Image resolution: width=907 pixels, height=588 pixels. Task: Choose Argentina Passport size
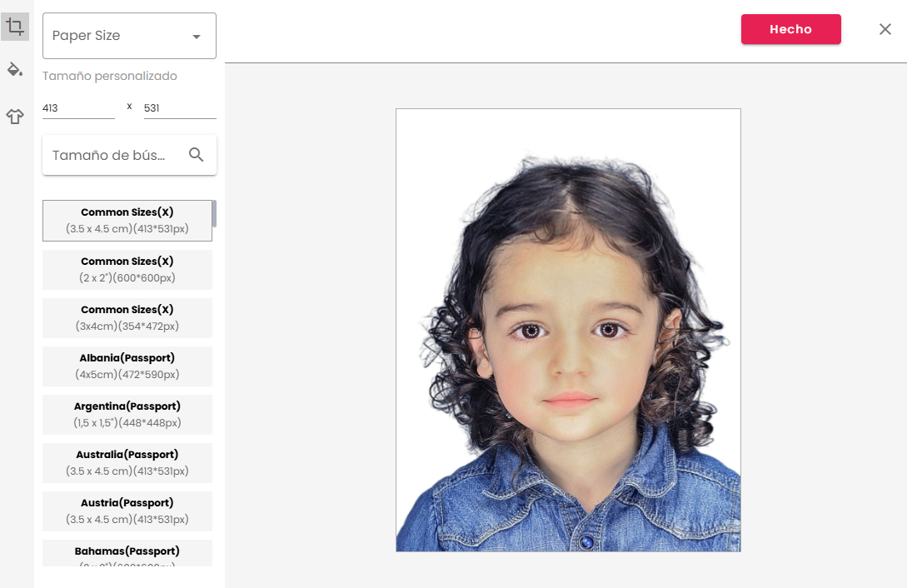click(127, 415)
